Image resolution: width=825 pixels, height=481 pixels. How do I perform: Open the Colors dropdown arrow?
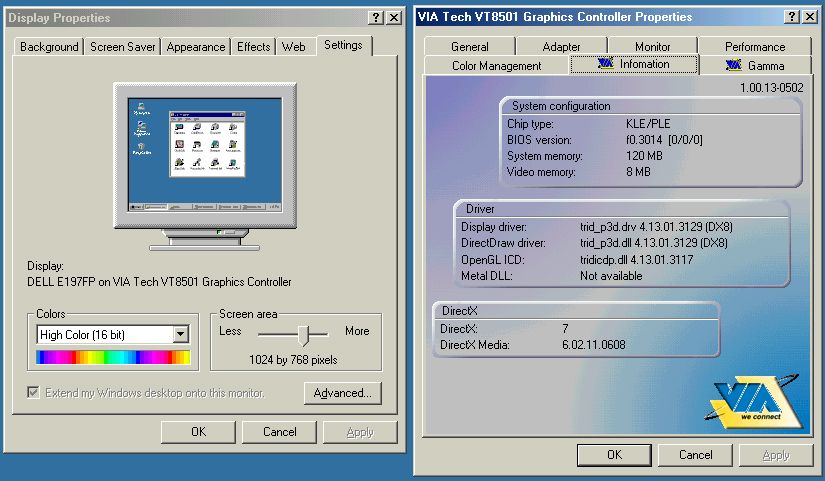180,334
